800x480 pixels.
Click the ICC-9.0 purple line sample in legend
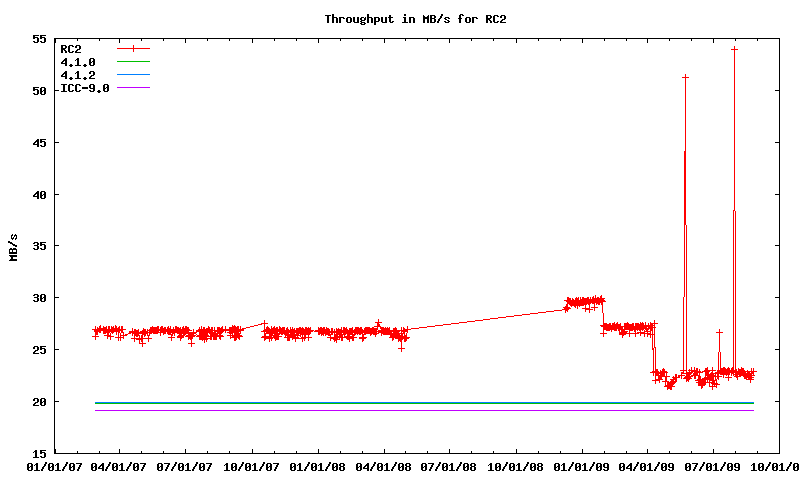tap(133, 88)
